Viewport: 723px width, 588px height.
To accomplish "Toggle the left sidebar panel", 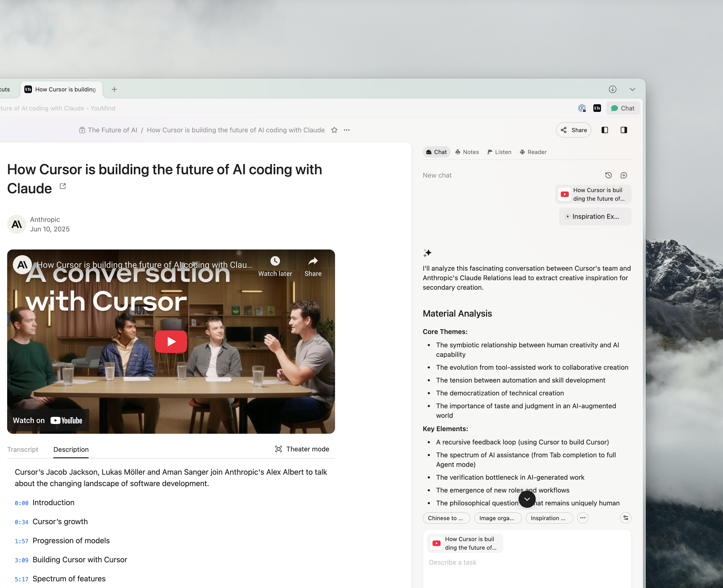I will pos(605,130).
